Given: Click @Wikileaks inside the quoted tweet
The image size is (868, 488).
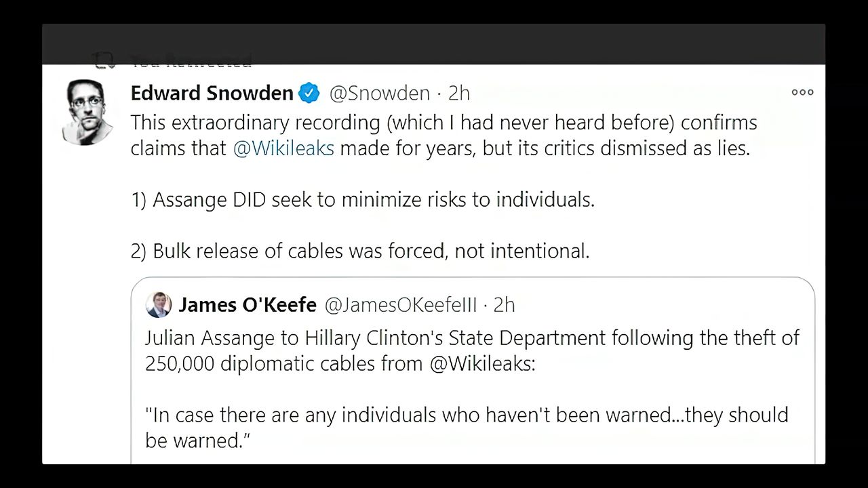Looking at the screenshot, I should coord(482,363).
